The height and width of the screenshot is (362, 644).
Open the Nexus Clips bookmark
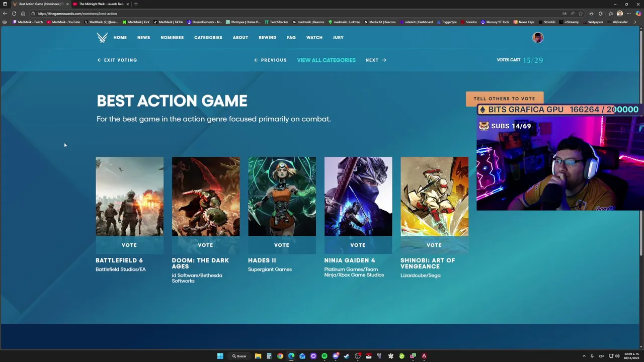click(x=524, y=22)
